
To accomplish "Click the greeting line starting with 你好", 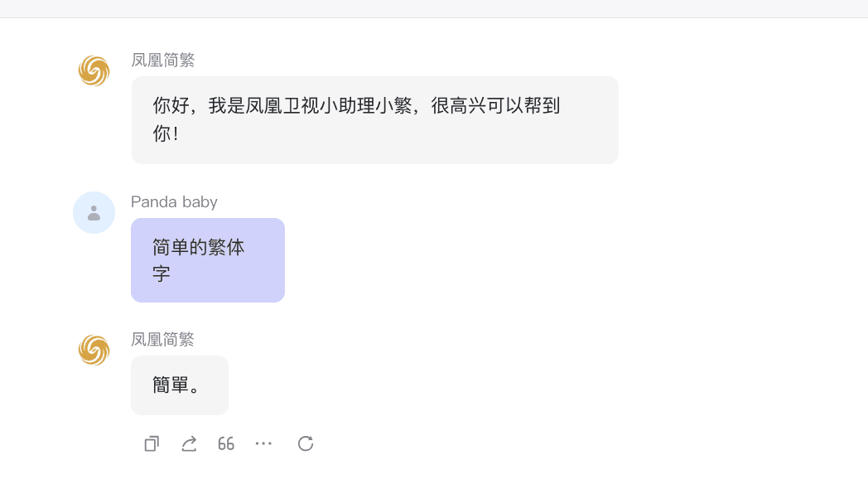I will (x=356, y=105).
